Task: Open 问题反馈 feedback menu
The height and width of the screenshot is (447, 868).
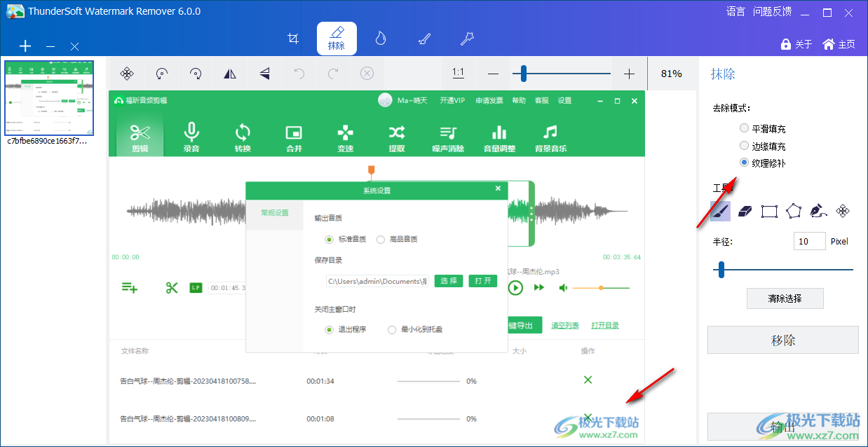Action: click(x=772, y=11)
